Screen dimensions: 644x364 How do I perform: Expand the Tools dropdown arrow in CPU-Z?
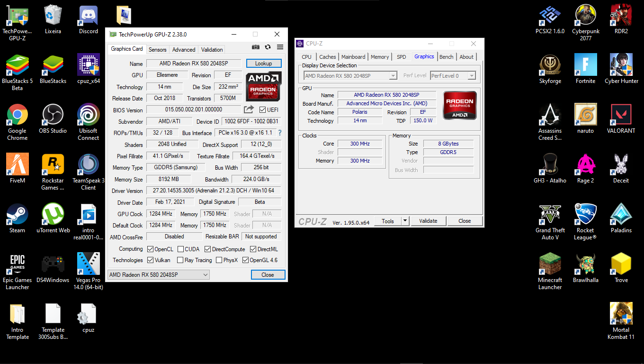point(405,221)
